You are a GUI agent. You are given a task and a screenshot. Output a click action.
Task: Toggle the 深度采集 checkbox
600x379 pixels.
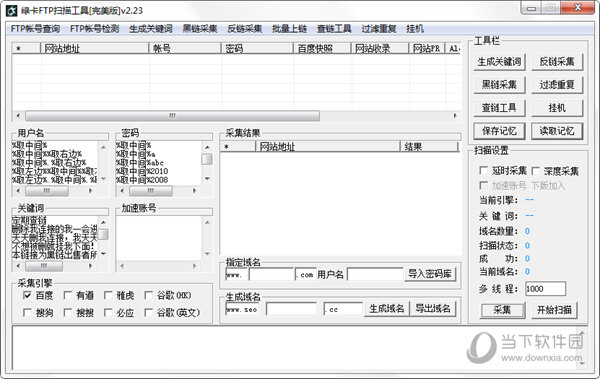[x=536, y=171]
